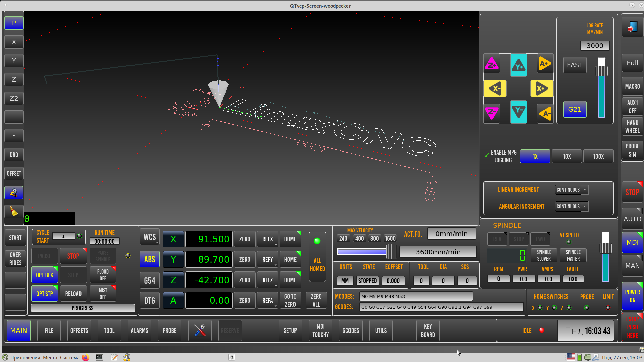Open Места menu in system panel
The image size is (644, 362).
50,357
